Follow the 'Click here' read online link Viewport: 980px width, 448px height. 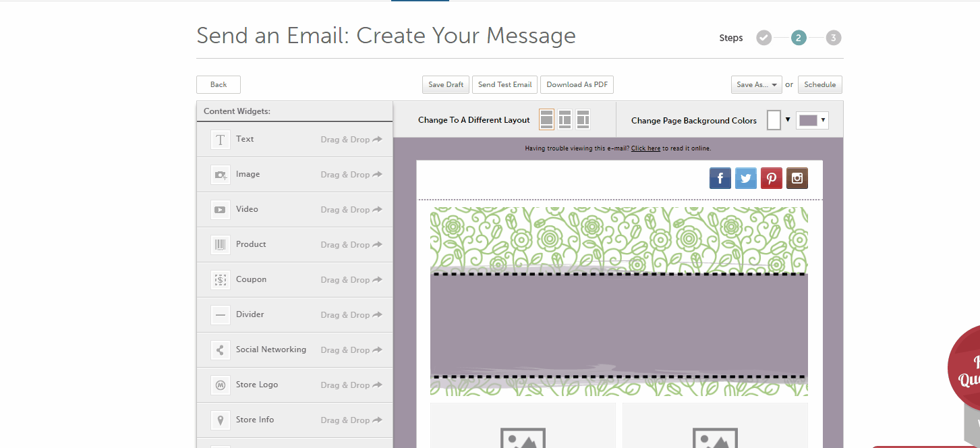[645, 148]
